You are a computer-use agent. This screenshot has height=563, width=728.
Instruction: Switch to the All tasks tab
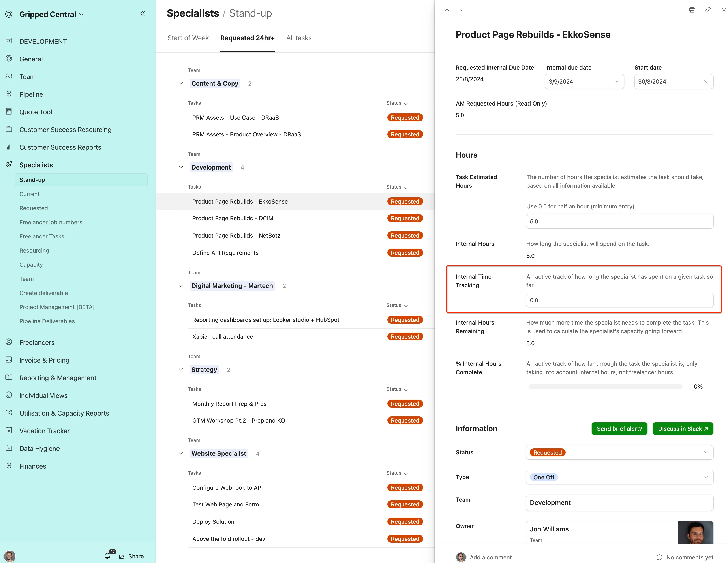click(x=299, y=38)
